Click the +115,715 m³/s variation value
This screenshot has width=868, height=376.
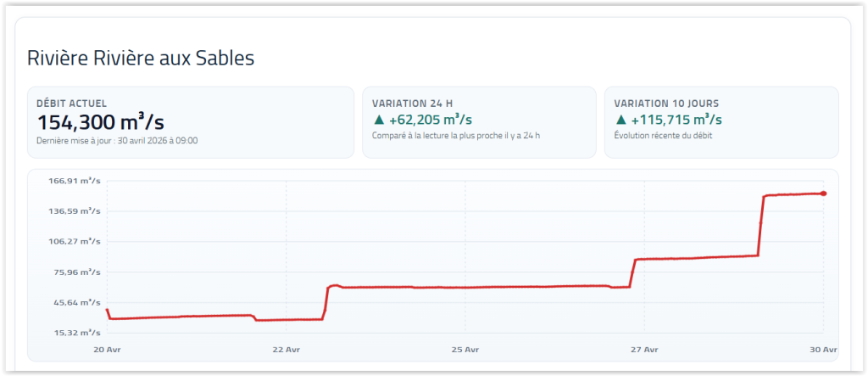coord(676,120)
